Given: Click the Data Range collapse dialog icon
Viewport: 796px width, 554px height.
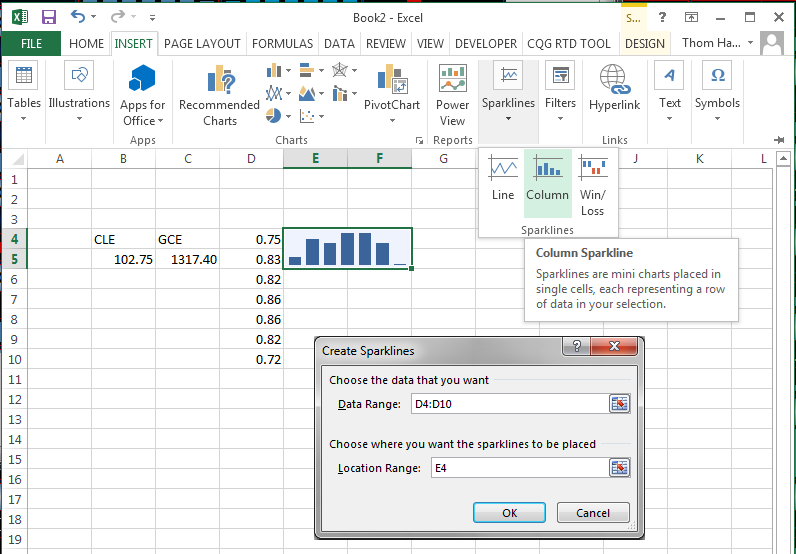Looking at the screenshot, I should click(620, 404).
